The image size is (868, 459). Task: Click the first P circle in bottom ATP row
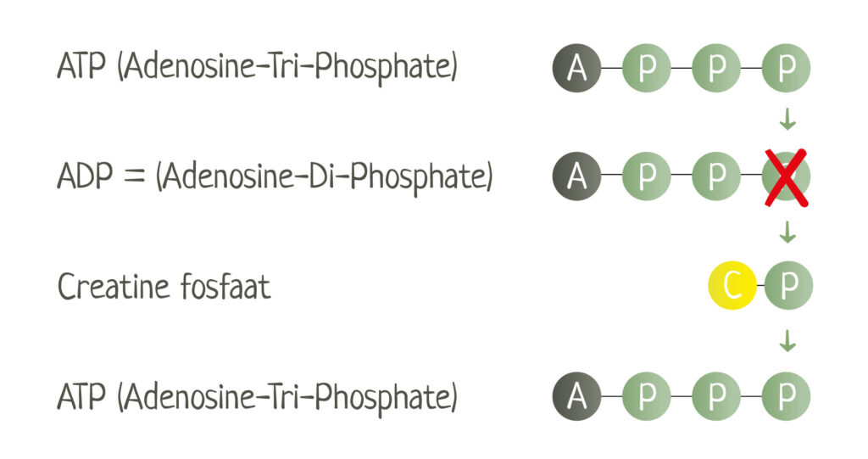[x=647, y=396]
